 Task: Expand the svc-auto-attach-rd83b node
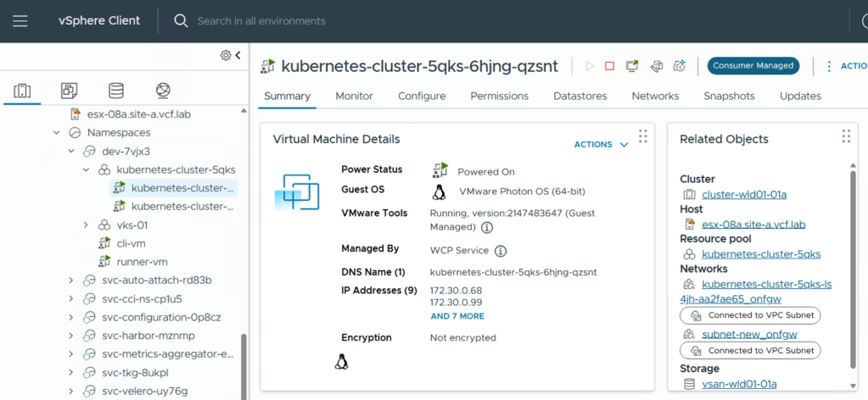[x=71, y=281]
